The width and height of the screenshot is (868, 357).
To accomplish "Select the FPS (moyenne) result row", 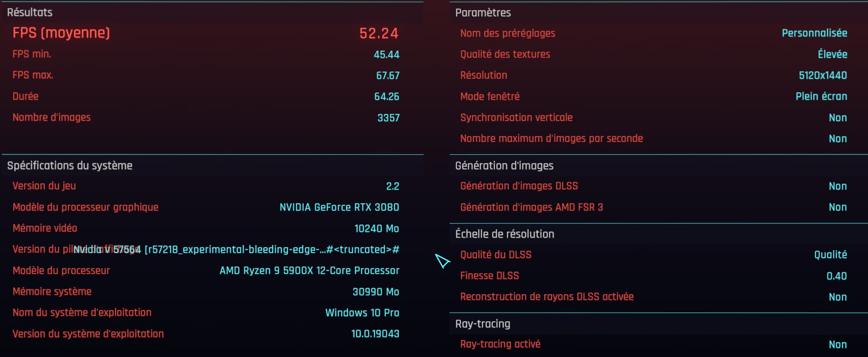I will point(212,33).
